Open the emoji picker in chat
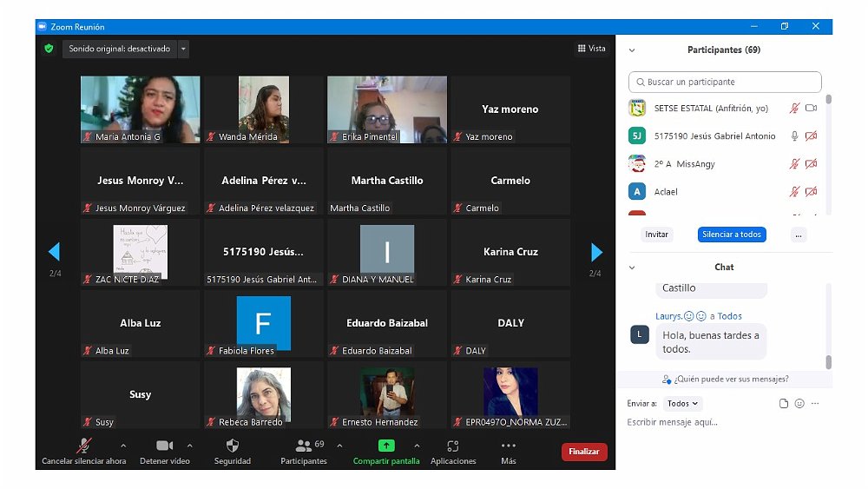This screenshot has height=489, width=868. point(799,404)
